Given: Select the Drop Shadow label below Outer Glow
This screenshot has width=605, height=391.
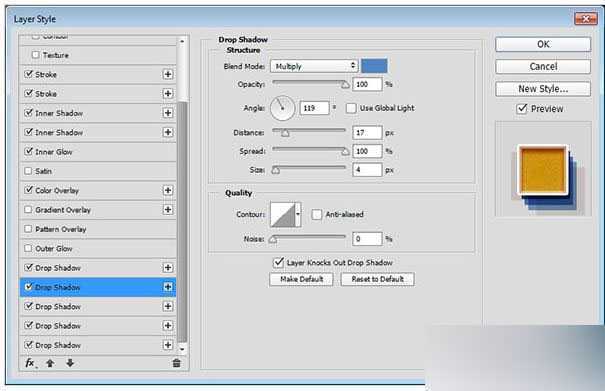Looking at the screenshot, I should (x=58, y=268).
